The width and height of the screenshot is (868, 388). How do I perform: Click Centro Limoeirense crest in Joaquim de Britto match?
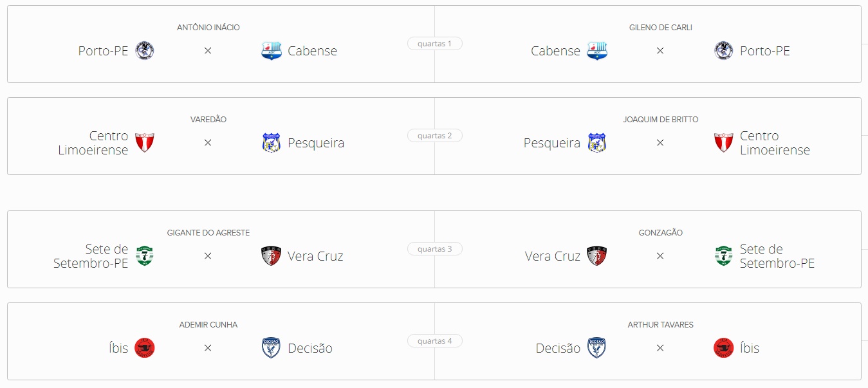coord(724,143)
